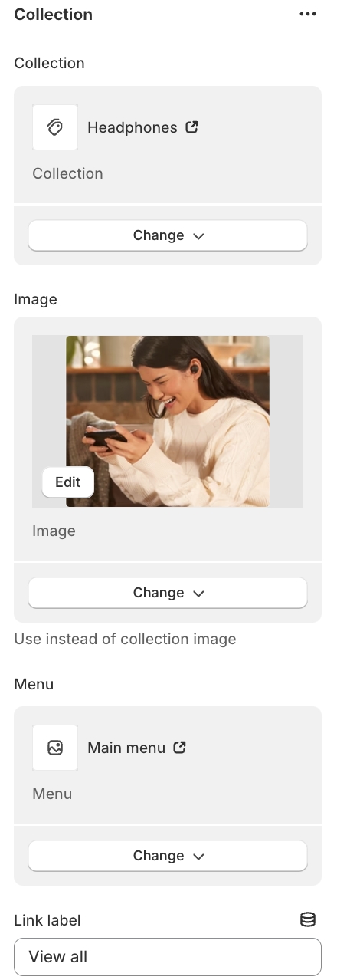Screen dimensions: 337x980
Task: Expand the Change dropdown under Main menu
Action: (168, 856)
